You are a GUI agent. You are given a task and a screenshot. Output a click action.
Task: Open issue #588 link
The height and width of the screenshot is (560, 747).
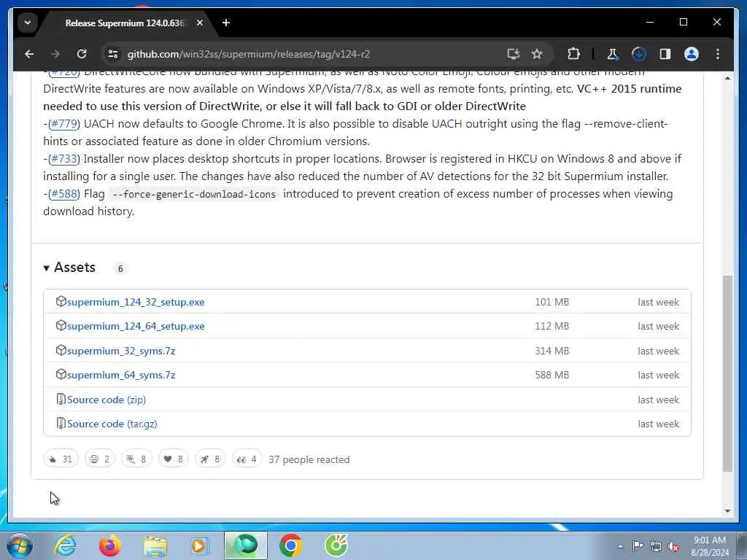64,194
